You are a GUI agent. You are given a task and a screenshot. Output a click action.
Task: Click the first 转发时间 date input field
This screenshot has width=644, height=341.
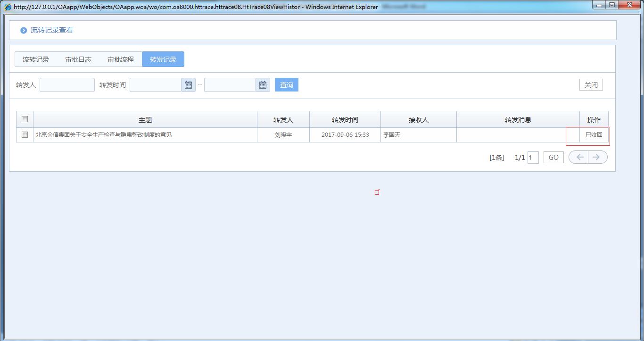(156, 84)
